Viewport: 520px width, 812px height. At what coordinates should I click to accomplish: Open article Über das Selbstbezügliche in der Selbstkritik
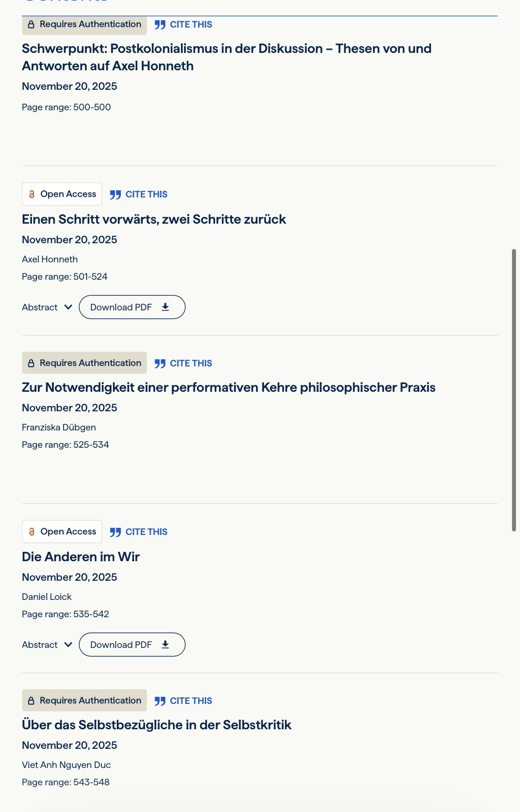(x=156, y=725)
